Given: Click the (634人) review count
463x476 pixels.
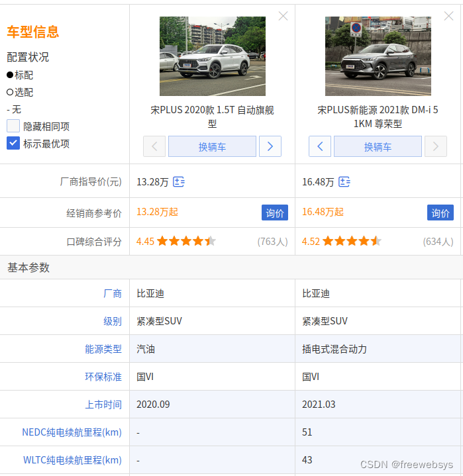Looking at the screenshot, I should click(x=438, y=242).
